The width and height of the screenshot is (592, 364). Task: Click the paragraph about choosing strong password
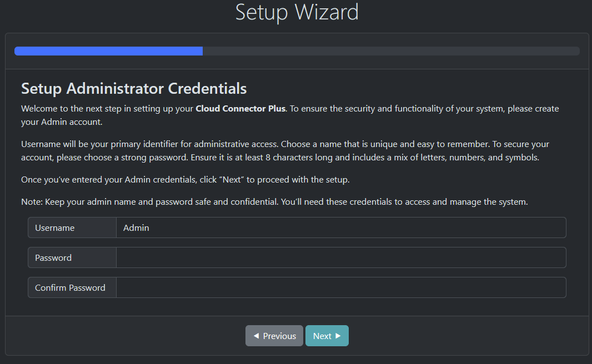tap(285, 150)
